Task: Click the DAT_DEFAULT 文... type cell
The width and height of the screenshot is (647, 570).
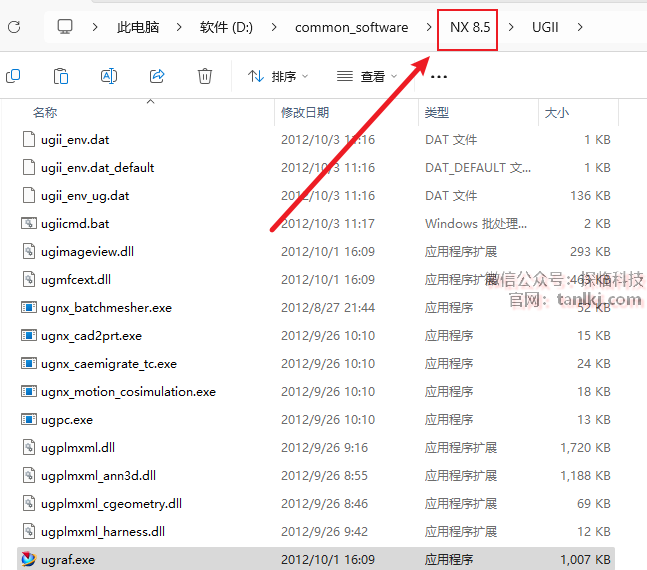Action: point(478,168)
